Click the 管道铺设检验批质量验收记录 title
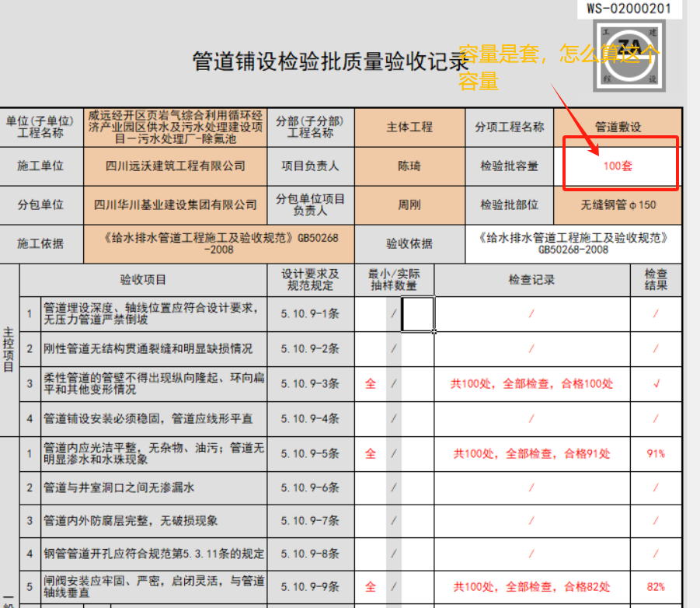 [330, 61]
